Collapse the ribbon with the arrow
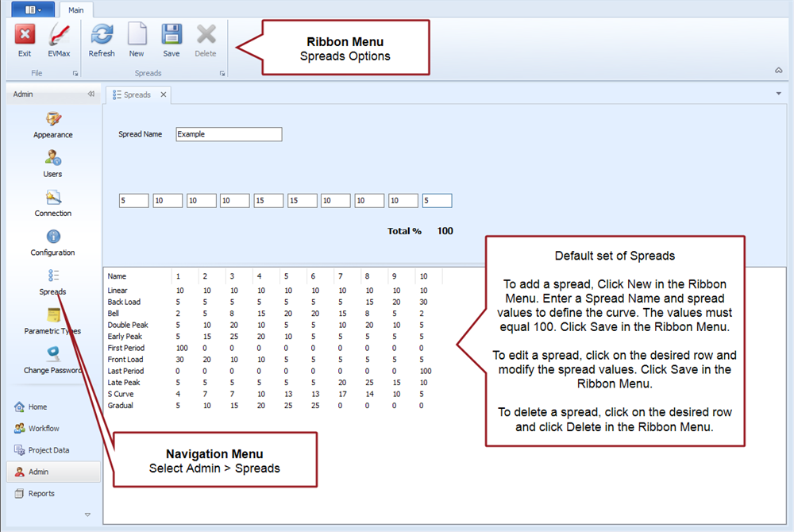 (779, 71)
